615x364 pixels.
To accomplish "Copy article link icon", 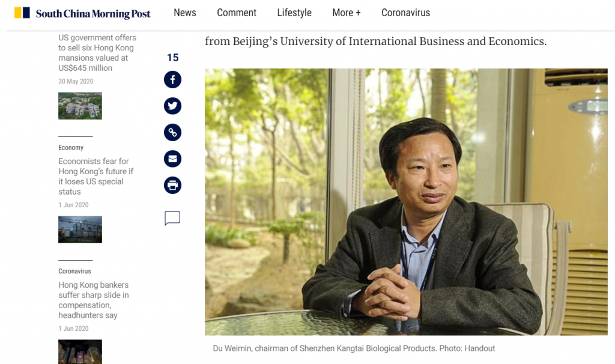I will coord(172,133).
